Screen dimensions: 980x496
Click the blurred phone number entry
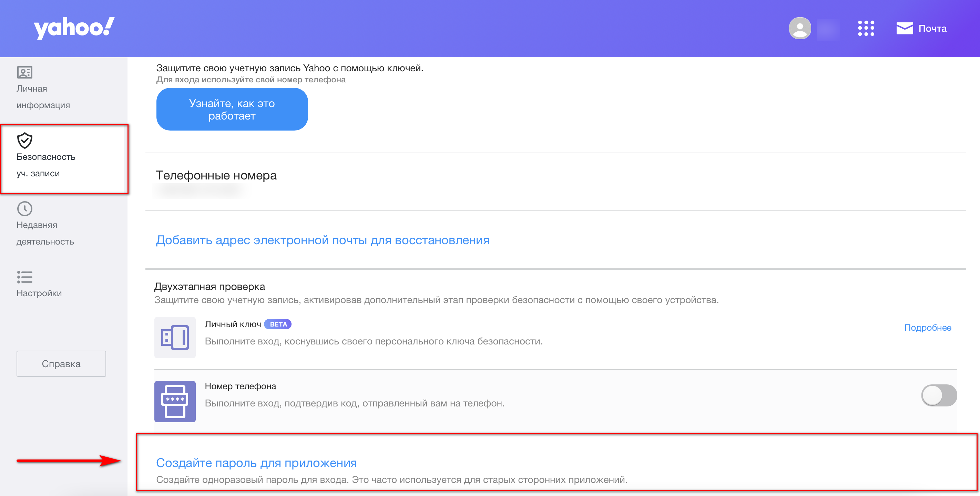click(201, 191)
